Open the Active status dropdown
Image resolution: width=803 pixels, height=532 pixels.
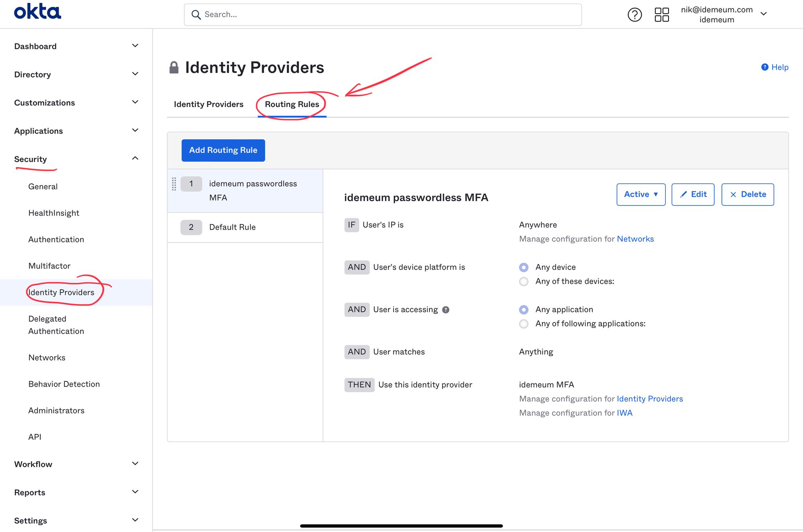pos(641,194)
